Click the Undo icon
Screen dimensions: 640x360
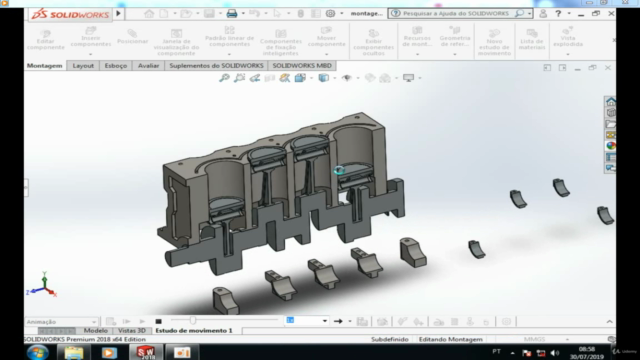point(254,13)
